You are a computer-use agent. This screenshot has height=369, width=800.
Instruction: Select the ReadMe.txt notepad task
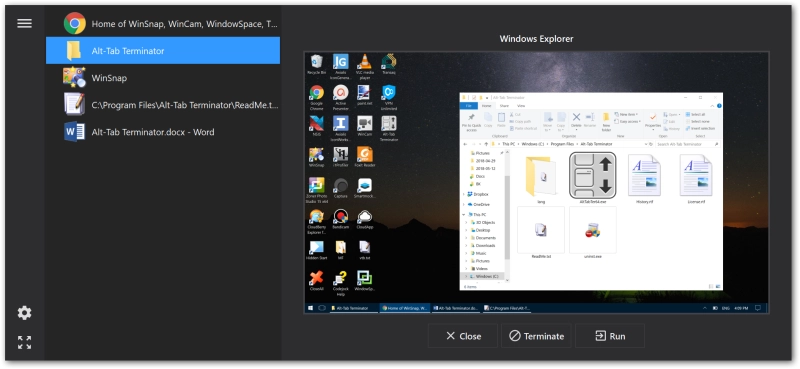pyautogui.click(x=163, y=105)
